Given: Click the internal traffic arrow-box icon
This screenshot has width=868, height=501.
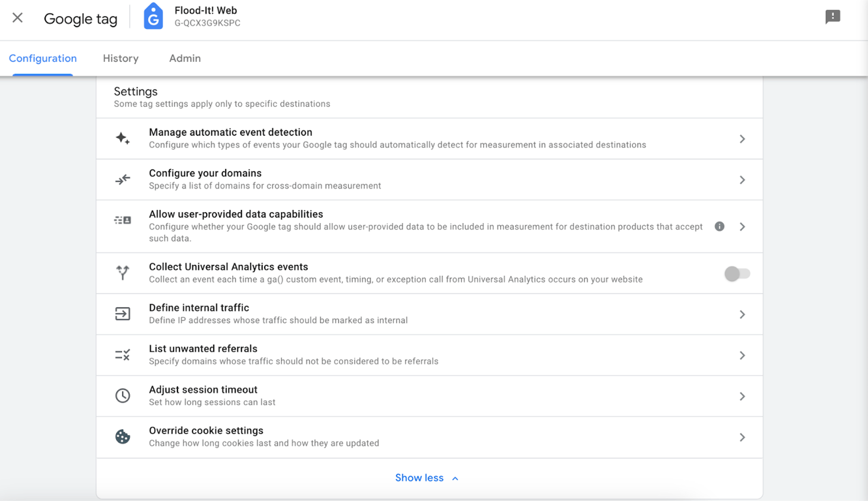Looking at the screenshot, I should [x=123, y=314].
